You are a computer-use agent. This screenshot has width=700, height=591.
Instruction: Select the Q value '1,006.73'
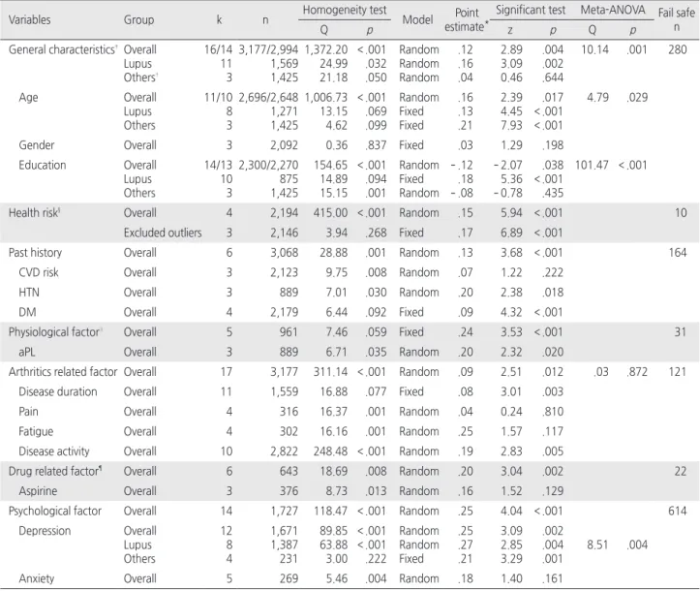[x=326, y=98]
